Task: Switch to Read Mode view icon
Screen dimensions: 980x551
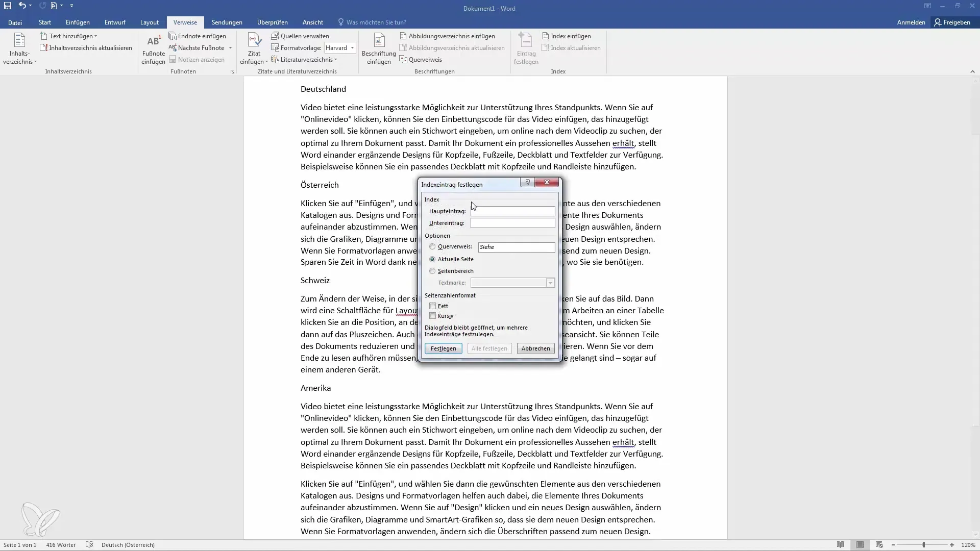Action: click(840, 545)
